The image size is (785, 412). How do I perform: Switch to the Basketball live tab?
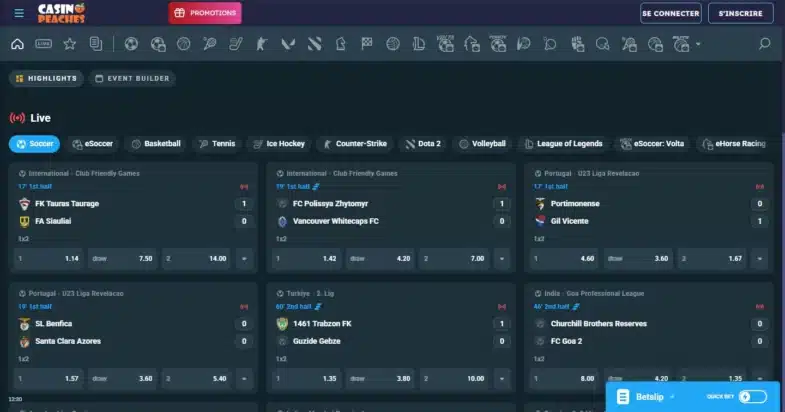156,144
